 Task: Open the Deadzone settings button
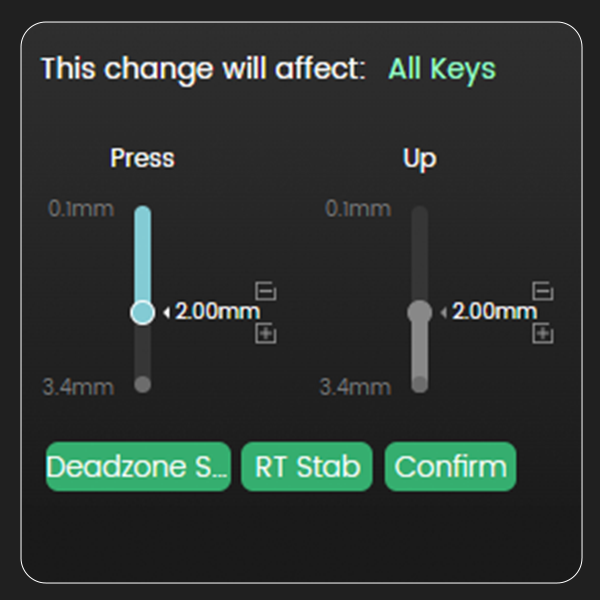tap(138, 467)
